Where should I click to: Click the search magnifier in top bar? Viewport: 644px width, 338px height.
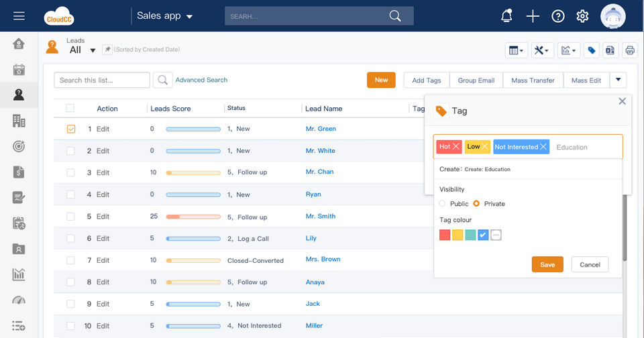pos(395,16)
